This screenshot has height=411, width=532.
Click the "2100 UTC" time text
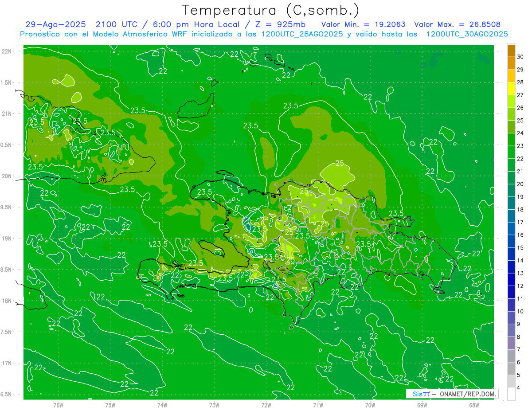[x=117, y=24]
